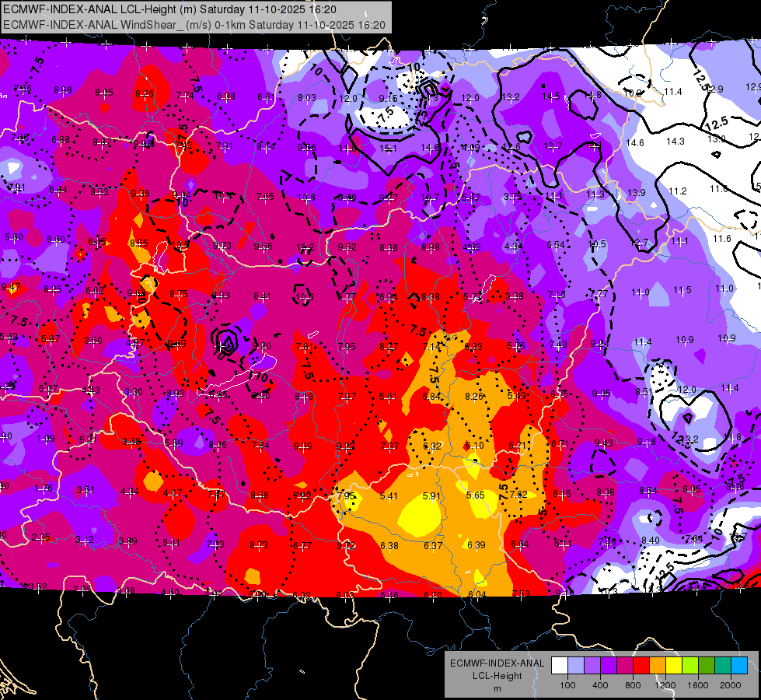Click the grid value 7.43

[x=558, y=345]
